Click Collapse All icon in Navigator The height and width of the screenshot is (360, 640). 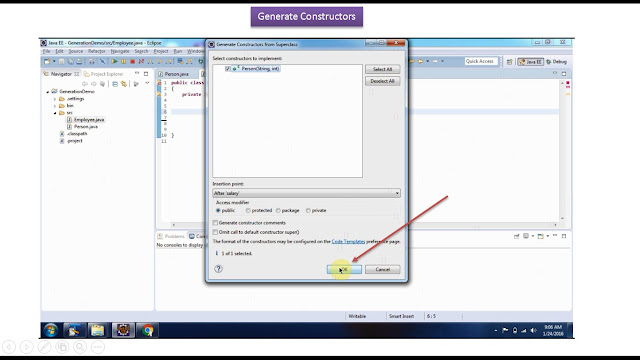pyautogui.click(x=115, y=84)
